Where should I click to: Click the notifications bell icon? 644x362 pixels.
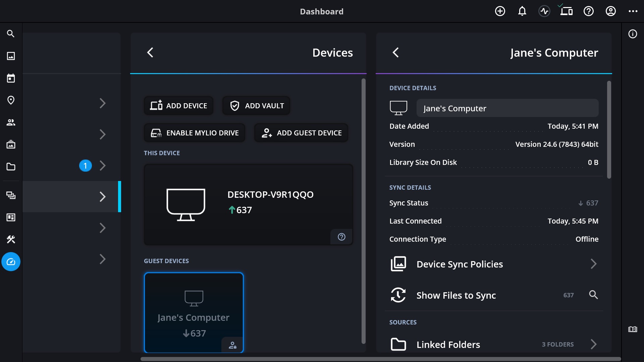(522, 11)
